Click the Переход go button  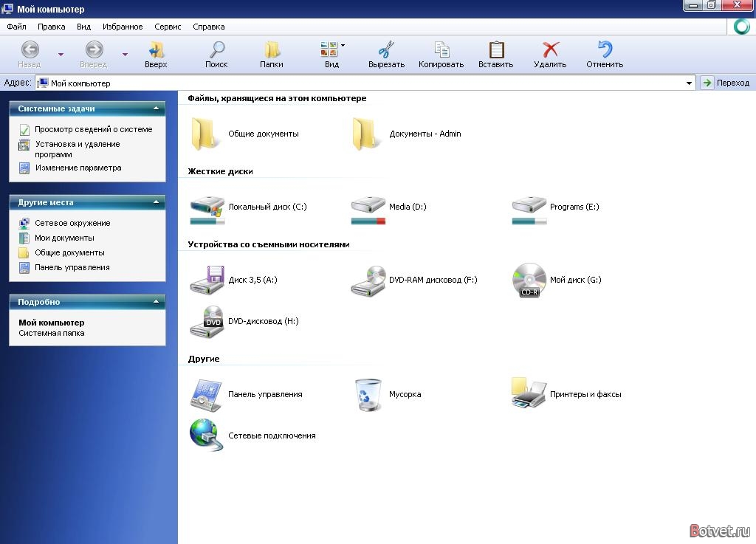[726, 83]
